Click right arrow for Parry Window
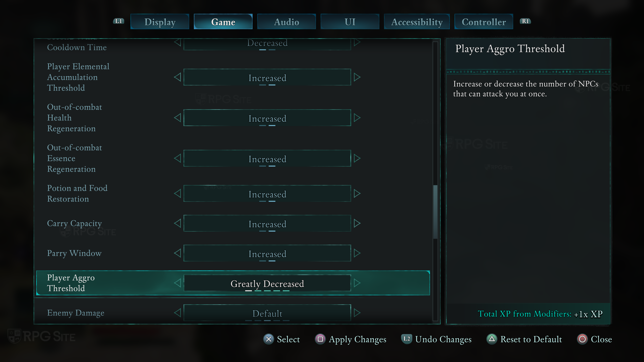 tap(357, 253)
